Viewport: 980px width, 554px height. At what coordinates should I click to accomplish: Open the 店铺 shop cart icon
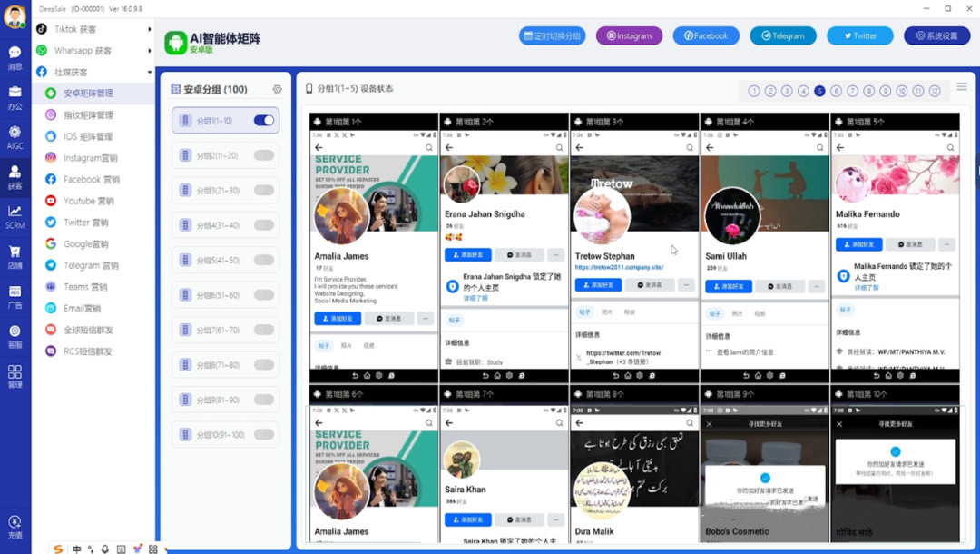click(15, 255)
